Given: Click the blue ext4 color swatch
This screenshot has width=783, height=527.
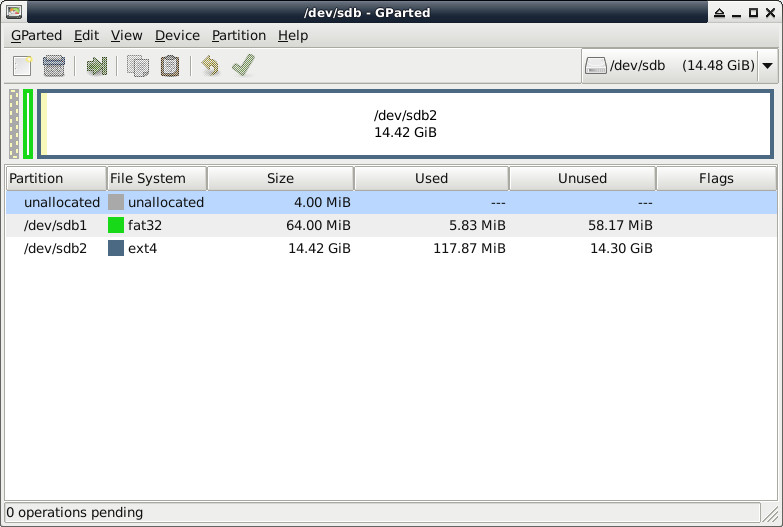Looking at the screenshot, I should [116, 248].
